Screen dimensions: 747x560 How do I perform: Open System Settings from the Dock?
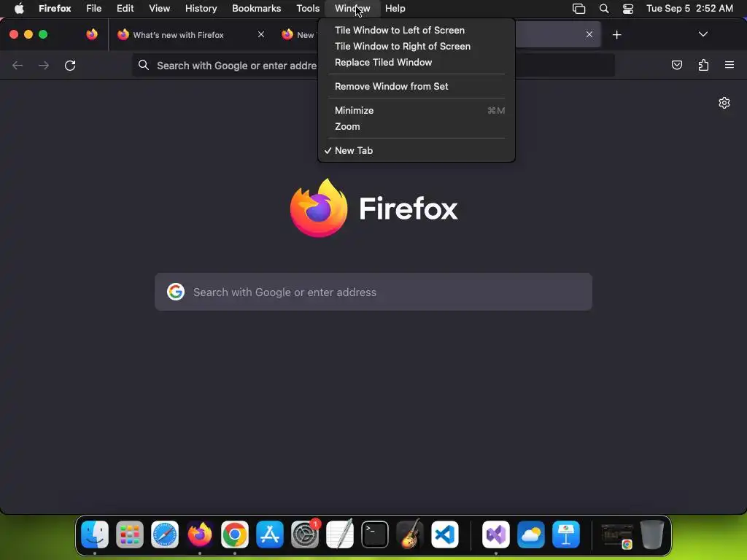[305, 534]
